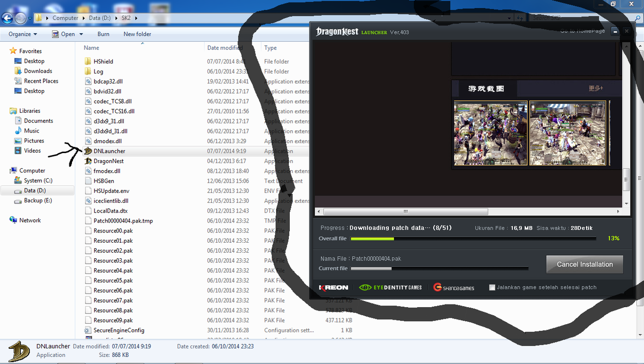Toggle 'Jalankan game setelah selesai patch' checkbox

pyautogui.click(x=492, y=287)
